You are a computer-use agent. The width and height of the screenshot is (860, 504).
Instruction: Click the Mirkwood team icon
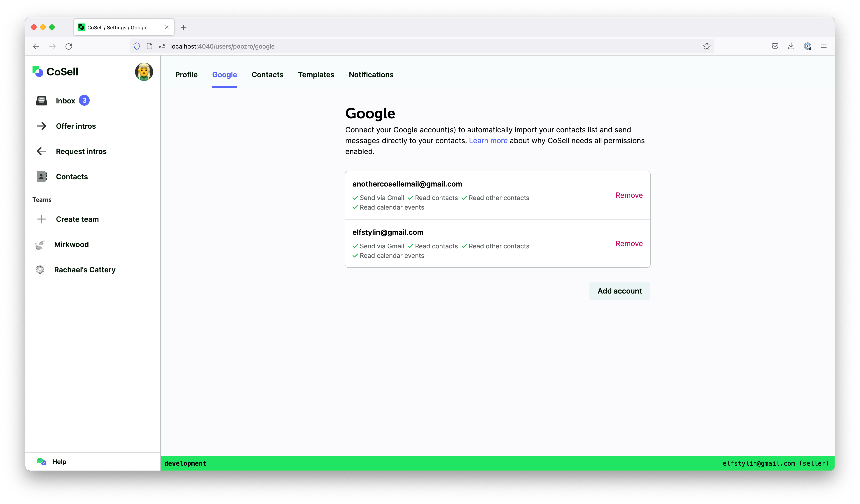coord(40,244)
